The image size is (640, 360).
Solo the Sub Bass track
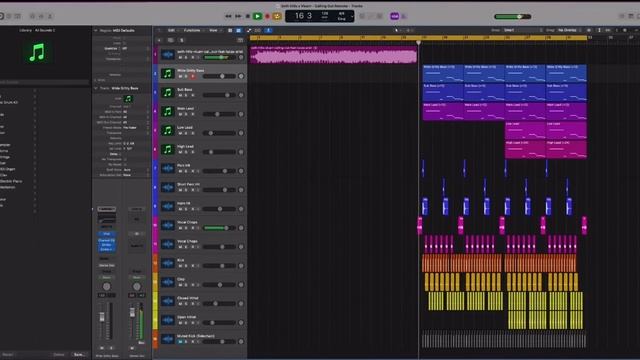tap(186, 95)
